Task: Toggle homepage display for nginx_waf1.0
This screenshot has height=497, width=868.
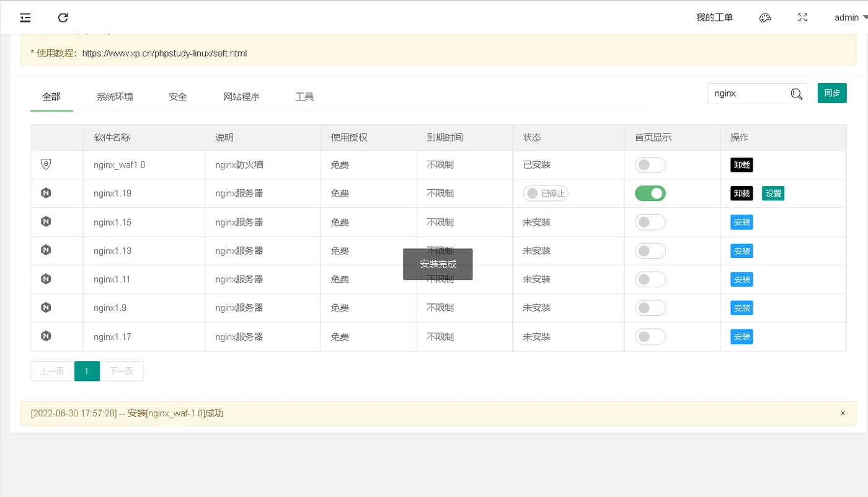Action: 650,165
